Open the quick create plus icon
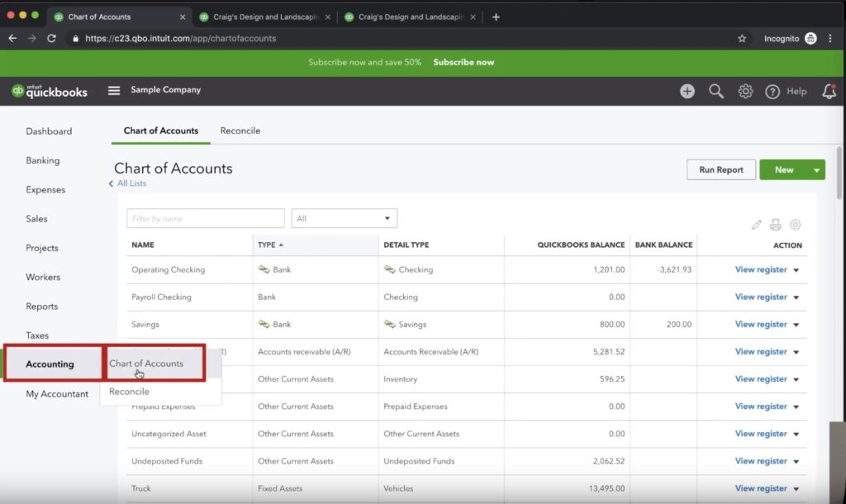846x504 pixels. pyautogui.click(x=687, y=91)
